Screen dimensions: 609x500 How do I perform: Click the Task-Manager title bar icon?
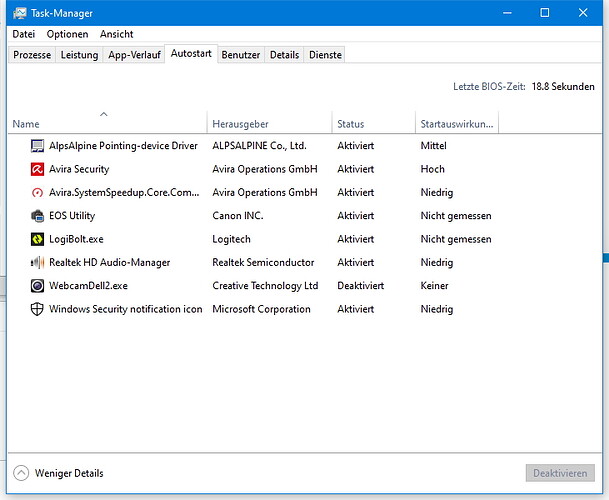[19, 13]
